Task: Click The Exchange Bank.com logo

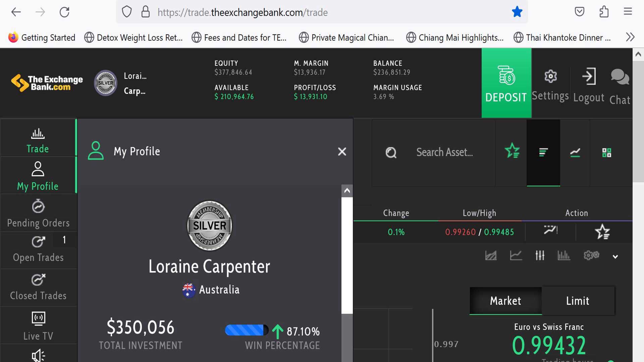Action: [x=47, y=83]
